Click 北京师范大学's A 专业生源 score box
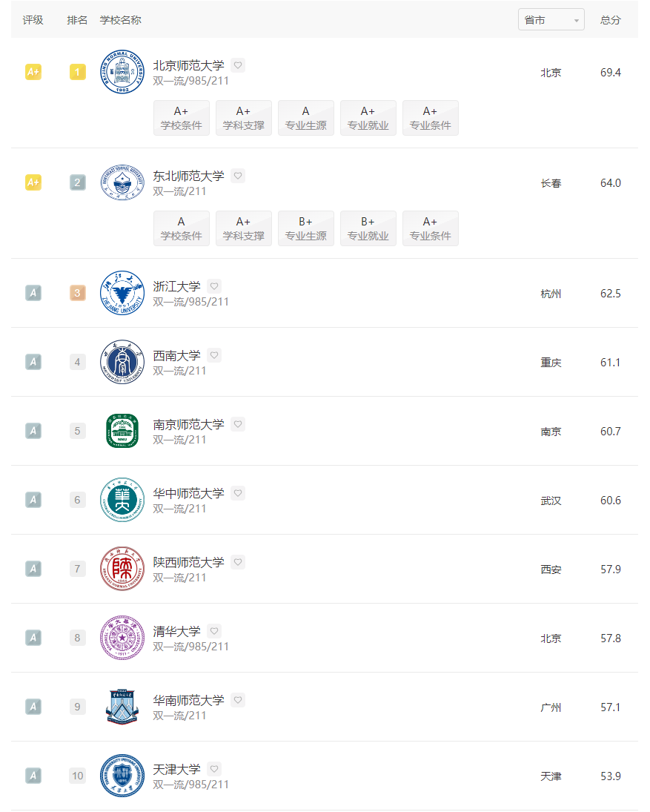This screenshot has height=812, width=650. click(306, 118)
